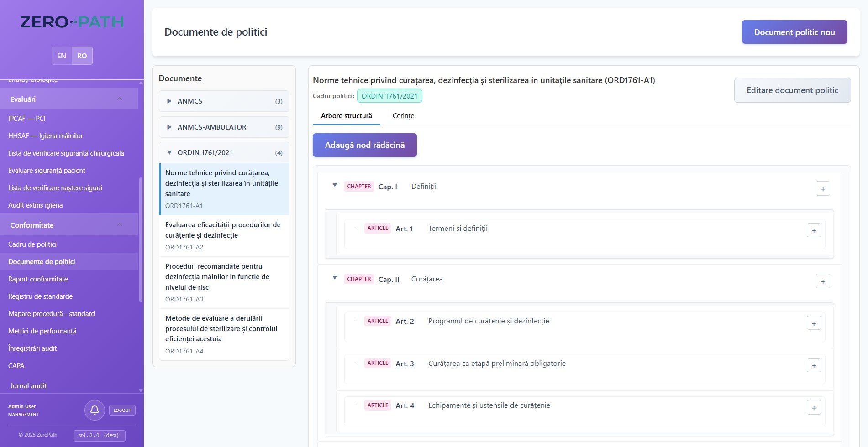Add child node to Art. 4

pos(813,408)
